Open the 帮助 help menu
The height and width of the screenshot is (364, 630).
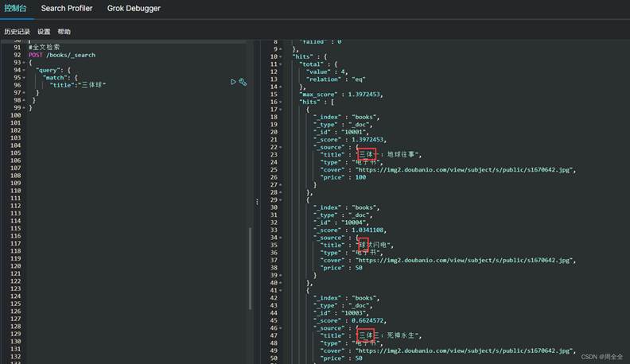click(64, 31)
